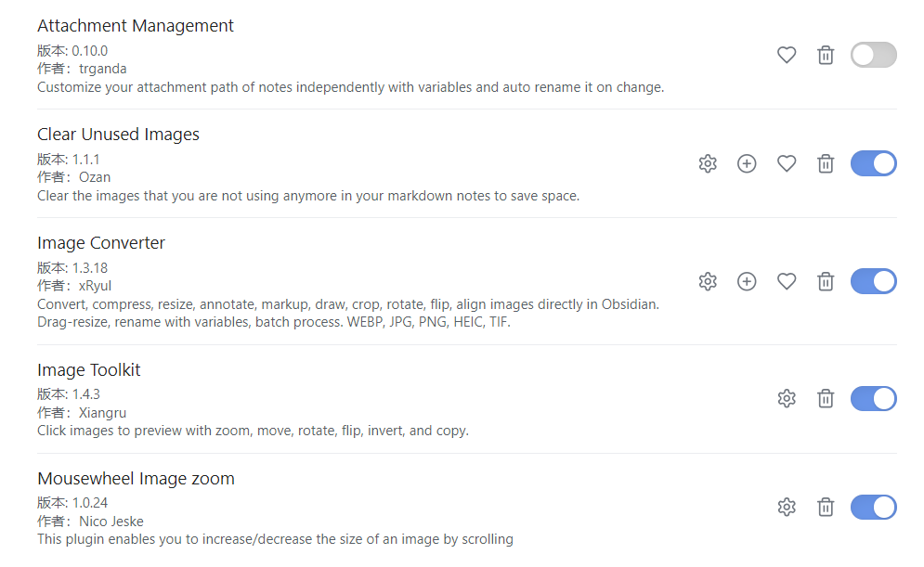This screenshot has width=924, height=567.
Task: Click the Image Converter plugin title
Action: click(x=101, y=243)
